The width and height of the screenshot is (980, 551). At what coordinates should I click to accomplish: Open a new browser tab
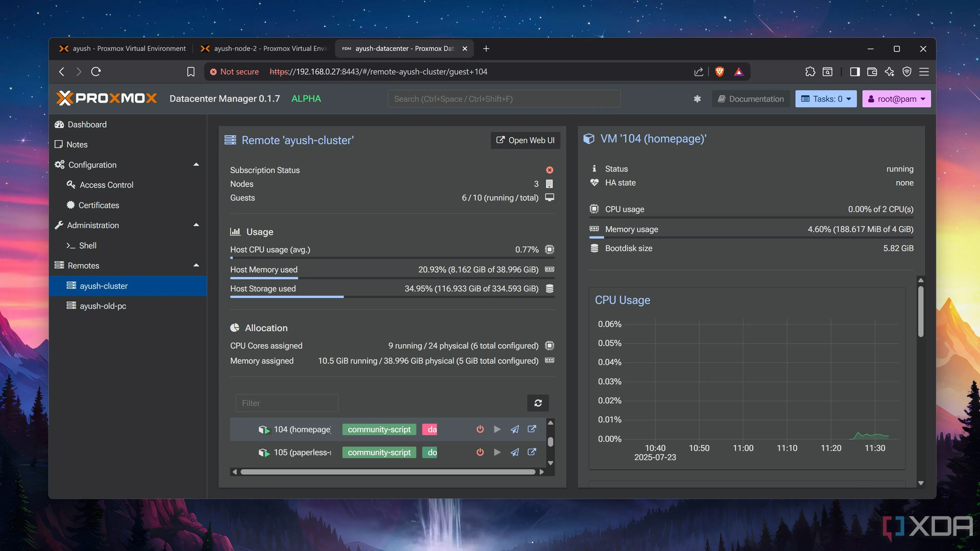tap(486, 49)
